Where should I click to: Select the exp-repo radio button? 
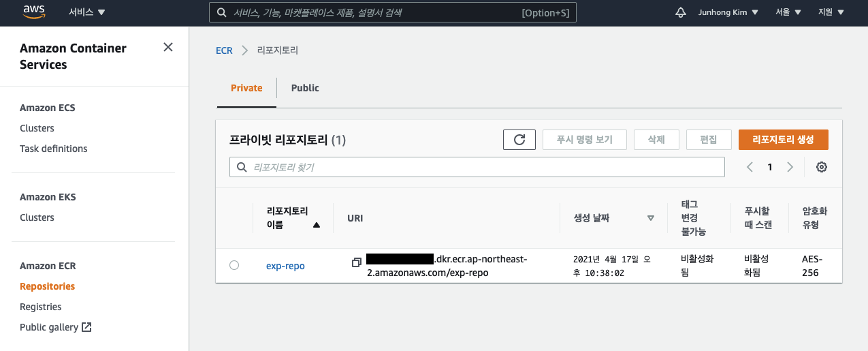[x=234, y=265]
